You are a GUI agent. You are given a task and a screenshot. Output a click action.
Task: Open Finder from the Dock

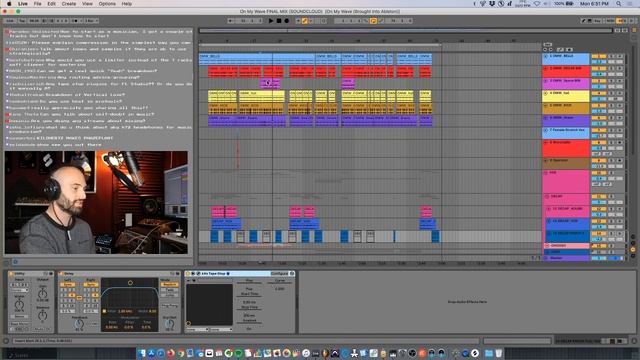point(142,353)
